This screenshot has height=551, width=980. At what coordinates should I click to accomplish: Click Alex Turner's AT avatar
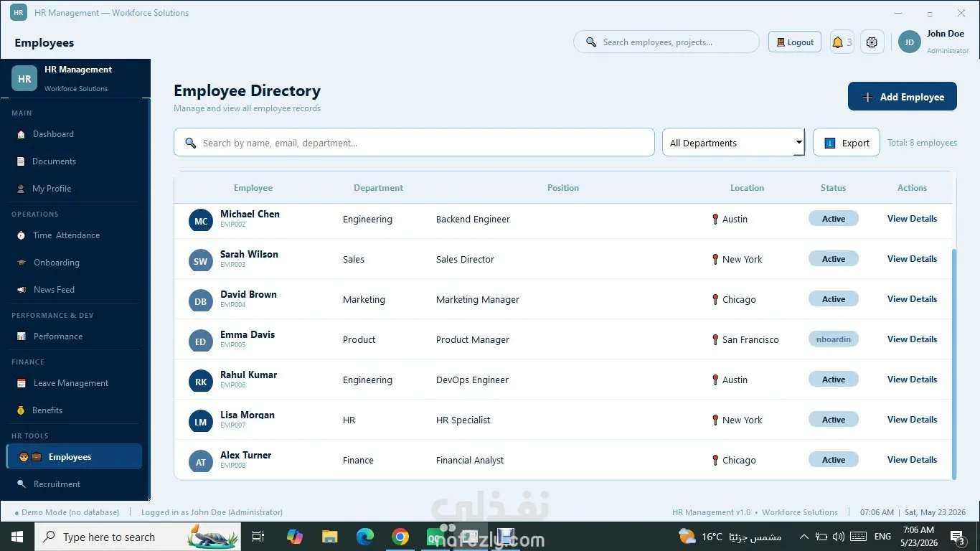201,462
